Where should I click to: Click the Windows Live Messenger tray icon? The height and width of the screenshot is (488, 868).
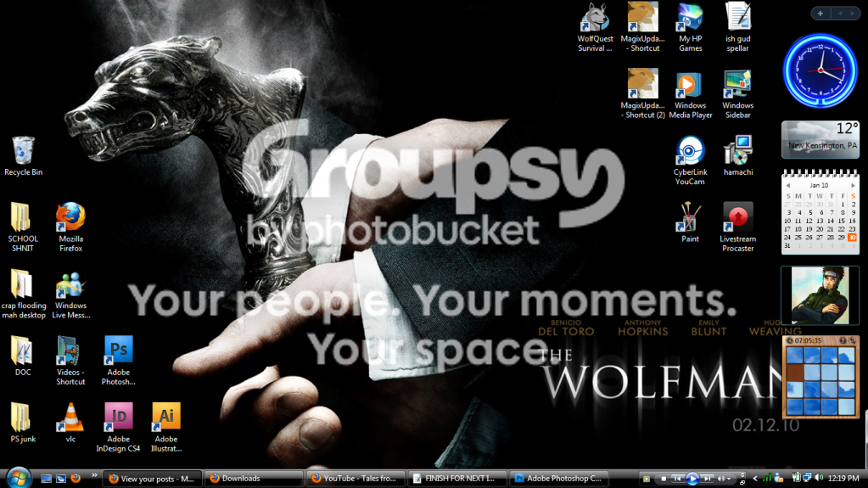[x=778, y=478]
